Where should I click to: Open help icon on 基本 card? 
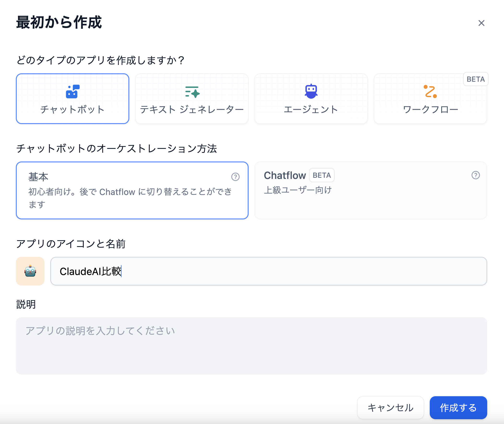coord(235,177)
